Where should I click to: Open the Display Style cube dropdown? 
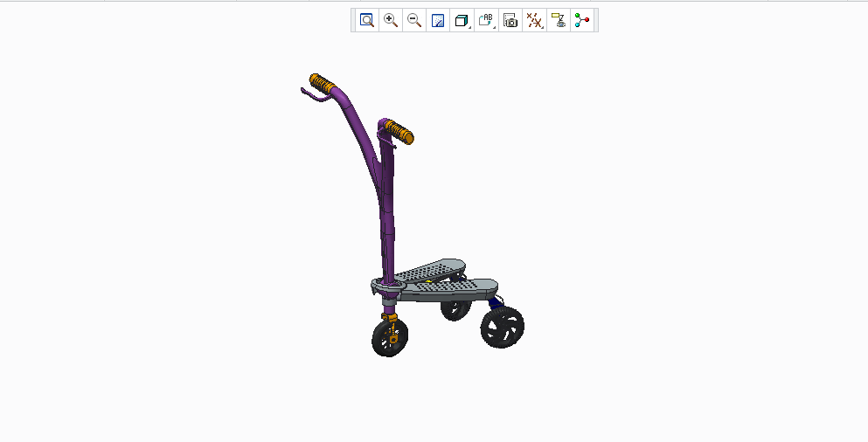click(x=462, y=20)
